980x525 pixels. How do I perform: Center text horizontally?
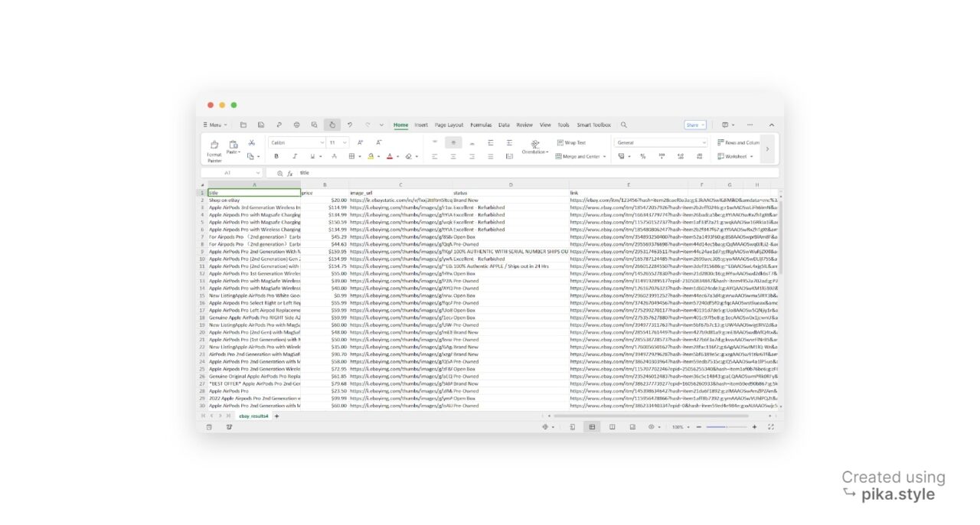453,156
